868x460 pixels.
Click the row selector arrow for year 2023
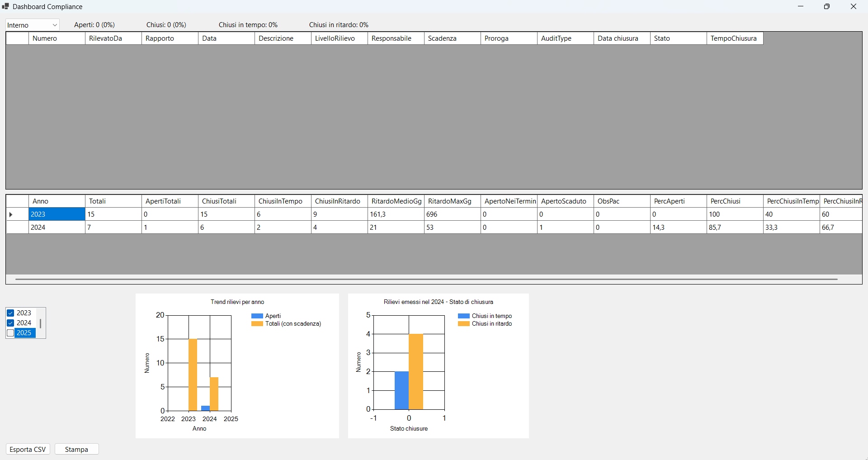point(11,214)
